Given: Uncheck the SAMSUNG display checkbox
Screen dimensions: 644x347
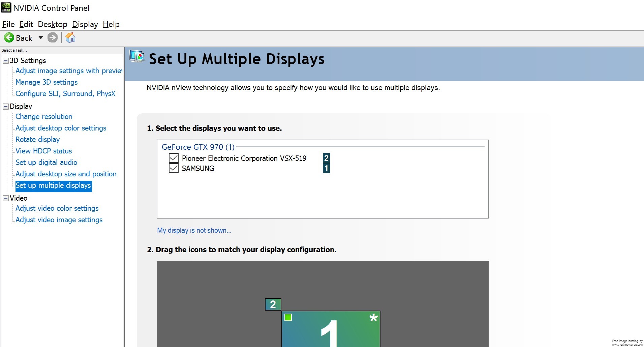Looking at the screenshot, I should (x=174, y=168).
